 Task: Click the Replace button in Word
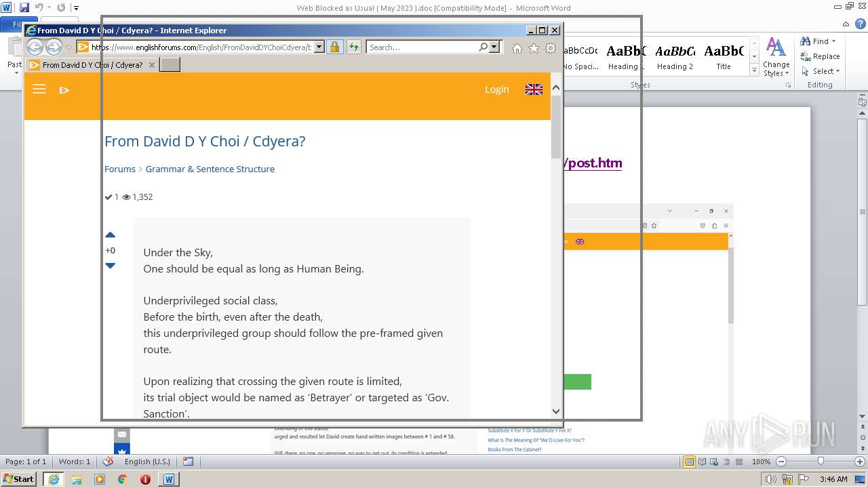tap(820, 56)
